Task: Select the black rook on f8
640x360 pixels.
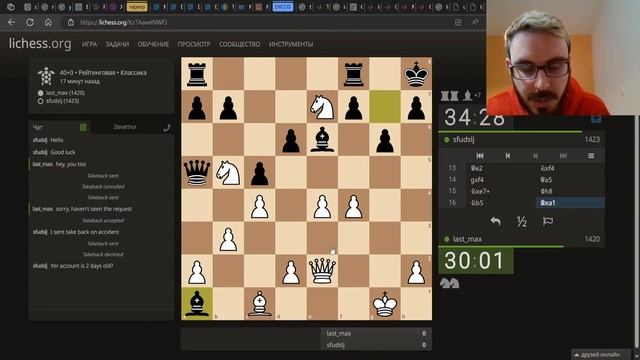Action: pyautogui.click(x=353, y=74)
